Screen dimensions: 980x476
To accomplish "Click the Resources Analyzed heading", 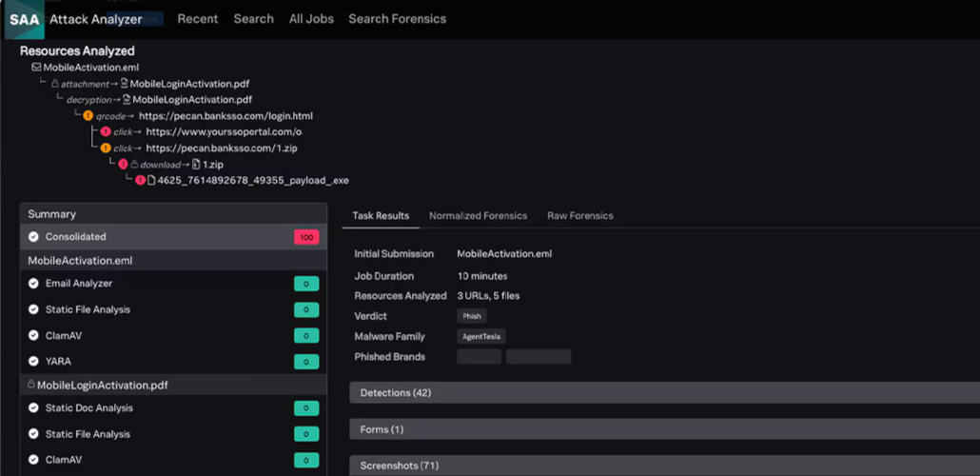I will tap(77, 51).
